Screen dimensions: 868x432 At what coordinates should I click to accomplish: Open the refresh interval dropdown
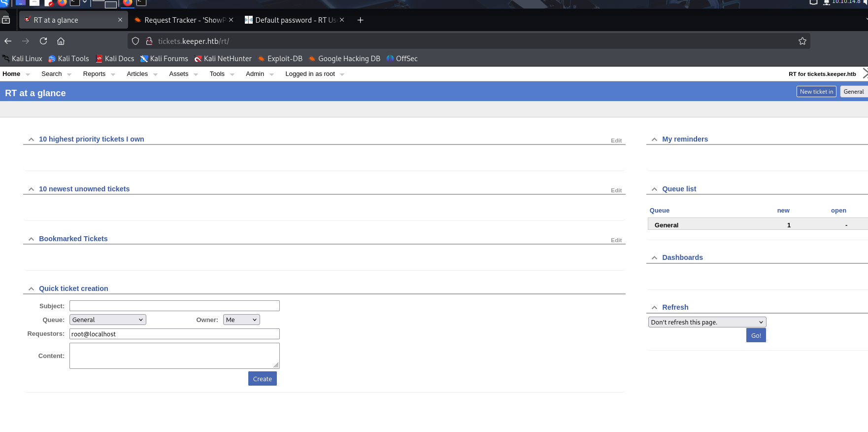coord(706,322)
